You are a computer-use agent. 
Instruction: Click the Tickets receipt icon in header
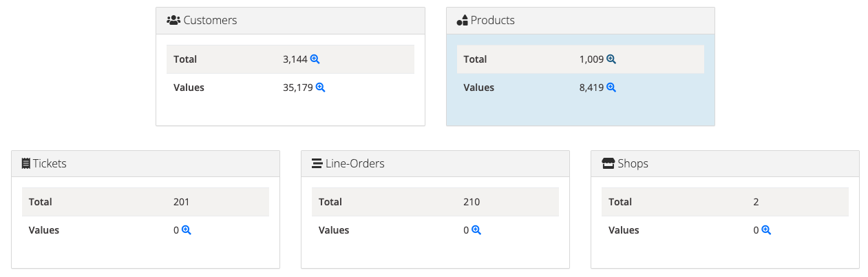[26, 164]
